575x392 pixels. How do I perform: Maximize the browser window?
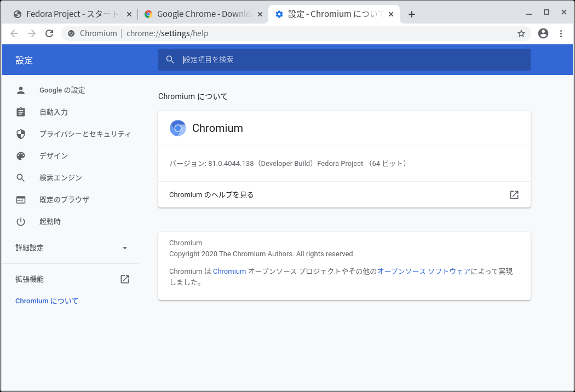click(547, 13)
